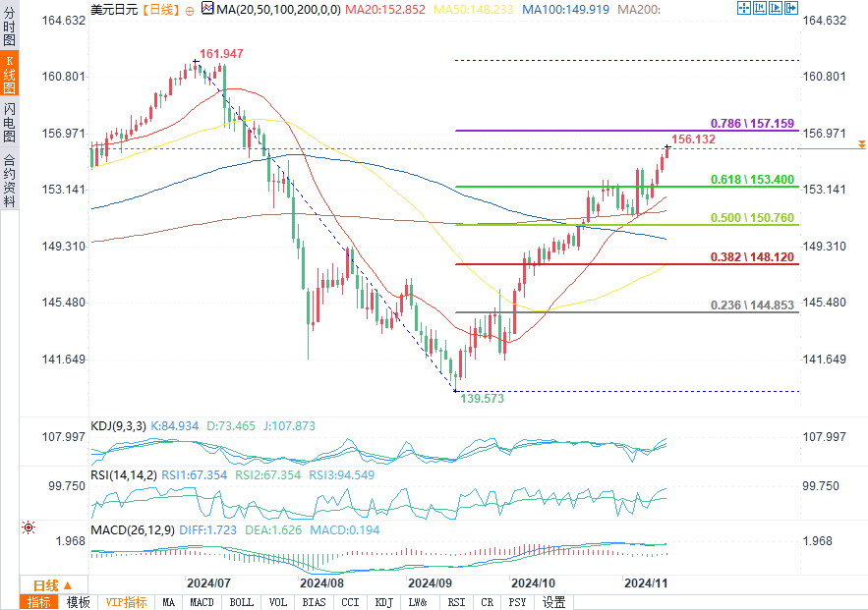This screenshot has width=868, height=610.
Task: Click the MA indicator chart icon
Action: (x=207, y=8)
